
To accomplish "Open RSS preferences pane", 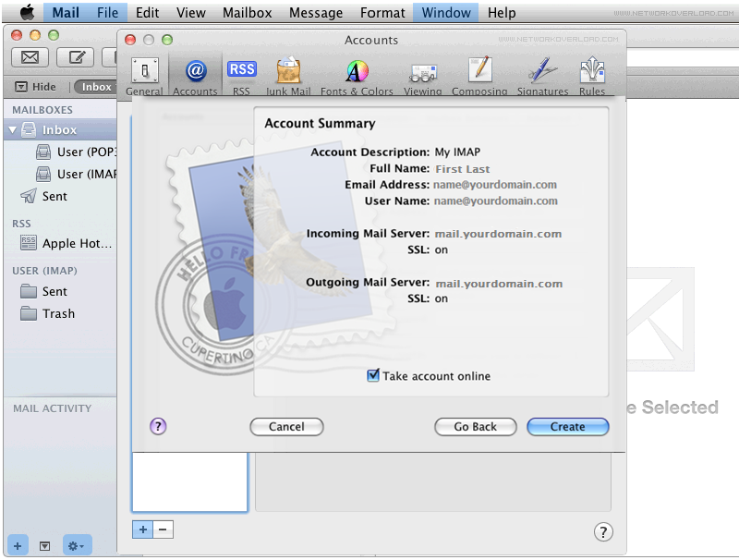I will [x=241, y=77].
